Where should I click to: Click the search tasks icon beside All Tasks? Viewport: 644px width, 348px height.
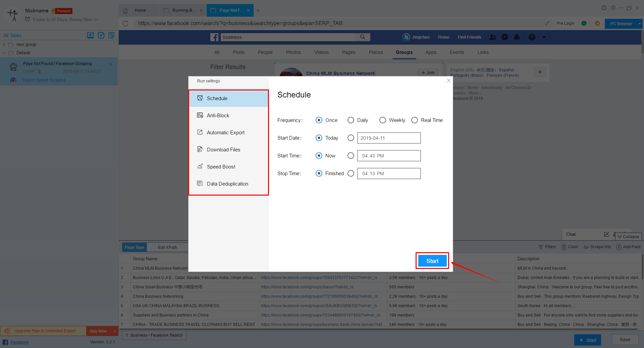point(112,35)
